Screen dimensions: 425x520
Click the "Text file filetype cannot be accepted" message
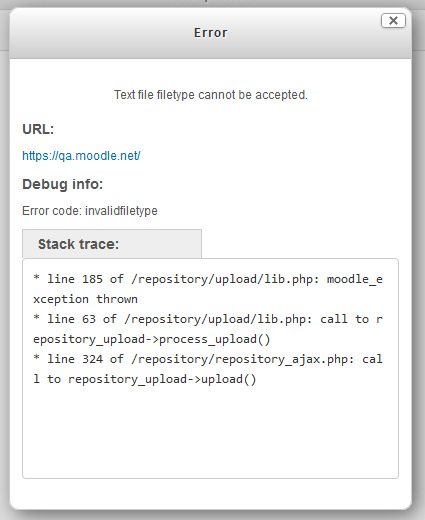[211, 95]
